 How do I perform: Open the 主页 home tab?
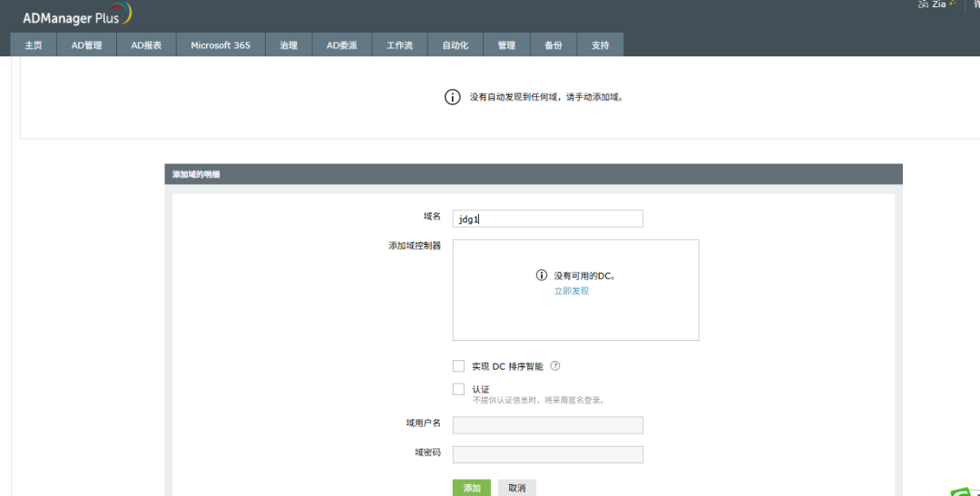(x=34, y=45)
